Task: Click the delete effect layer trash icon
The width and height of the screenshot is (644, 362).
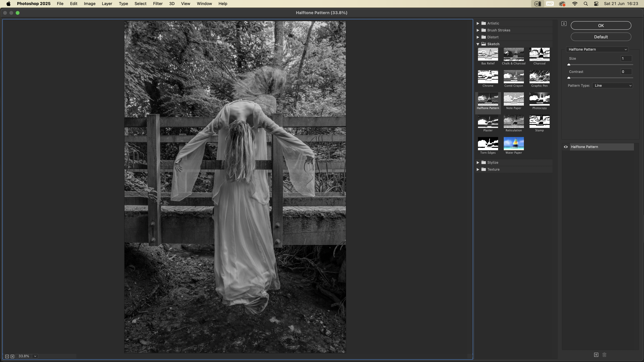Action: point(604,355)
